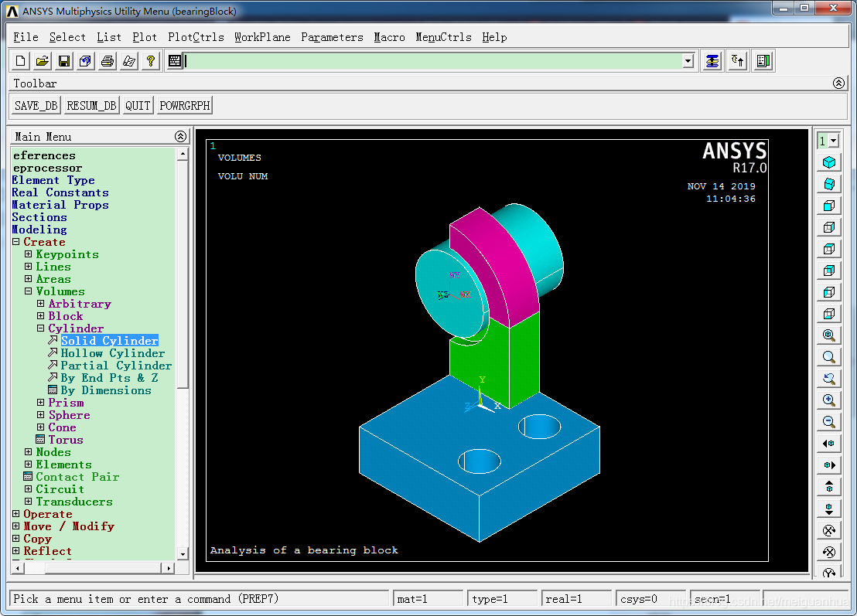Collapse the Create tree node
The image size is (857, 616).
(15, 241)
